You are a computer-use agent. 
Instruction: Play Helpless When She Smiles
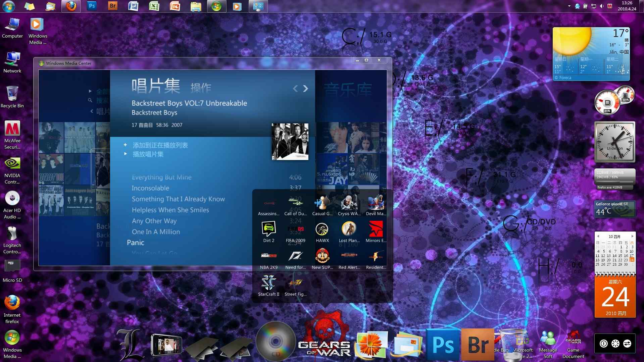point(170,210)
